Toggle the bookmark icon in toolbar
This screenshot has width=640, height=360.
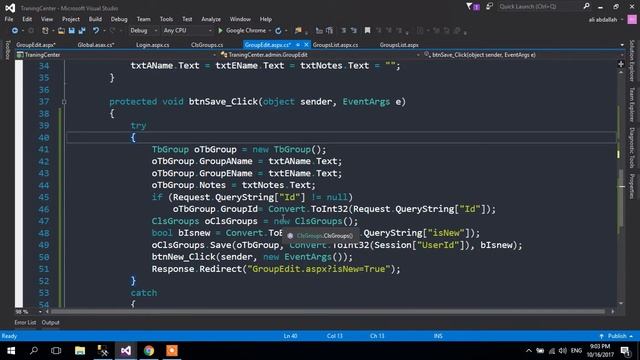pyautogui.click(x=367, y=31)
